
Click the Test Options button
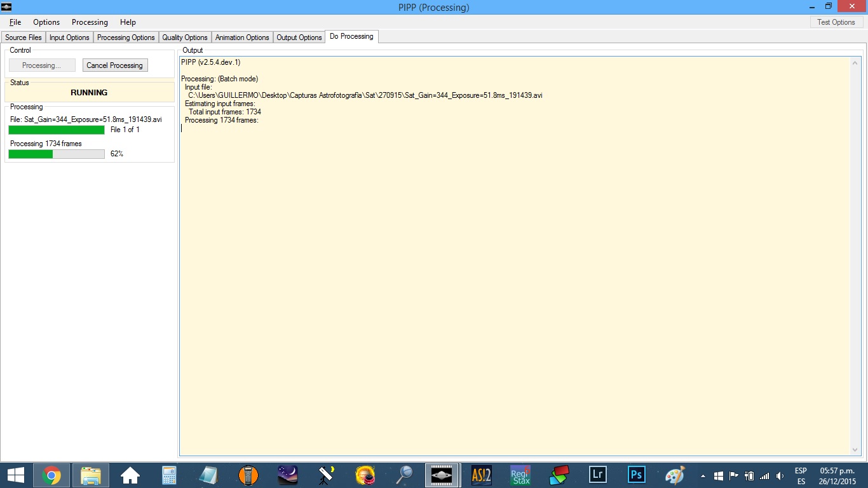[x=836, y=22]
